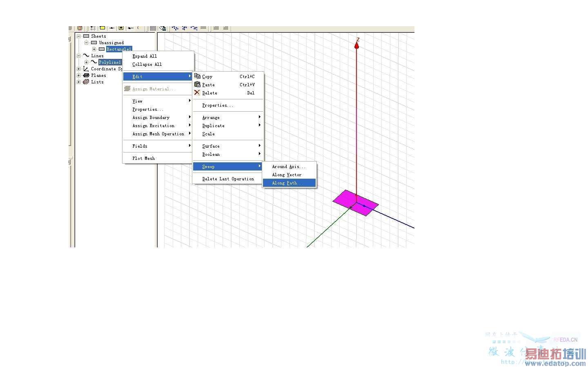Image resolution: width=588 pixels, height=368 pixels.
Task: Collapse the Sheets tree node
Action: 78,36
